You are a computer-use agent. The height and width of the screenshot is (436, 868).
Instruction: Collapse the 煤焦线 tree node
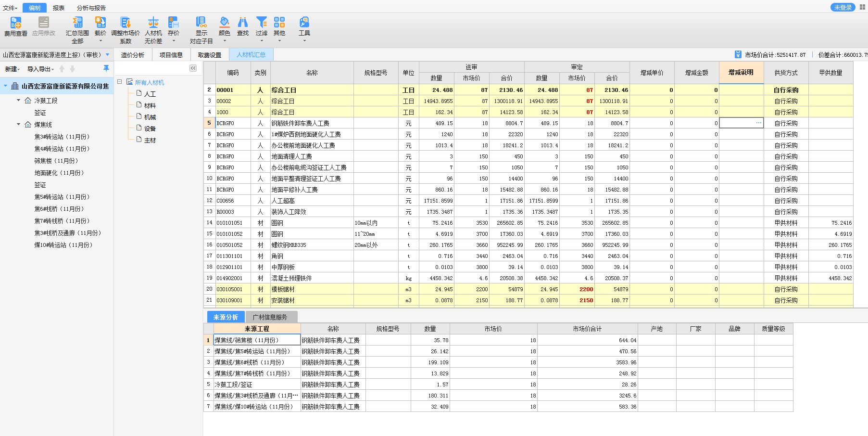coord(19,124)
